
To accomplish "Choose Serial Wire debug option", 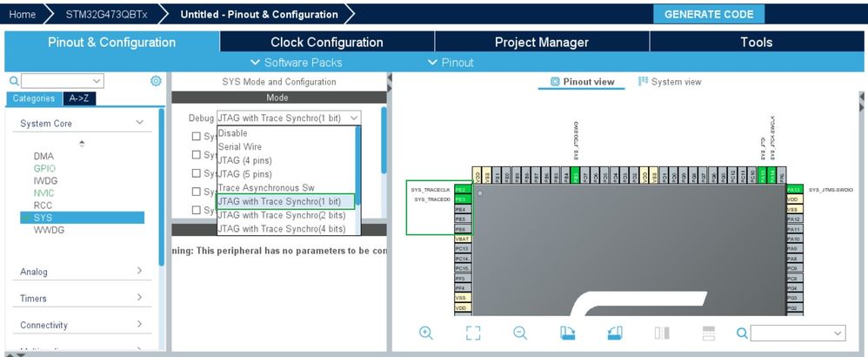I will coord(240,147).
